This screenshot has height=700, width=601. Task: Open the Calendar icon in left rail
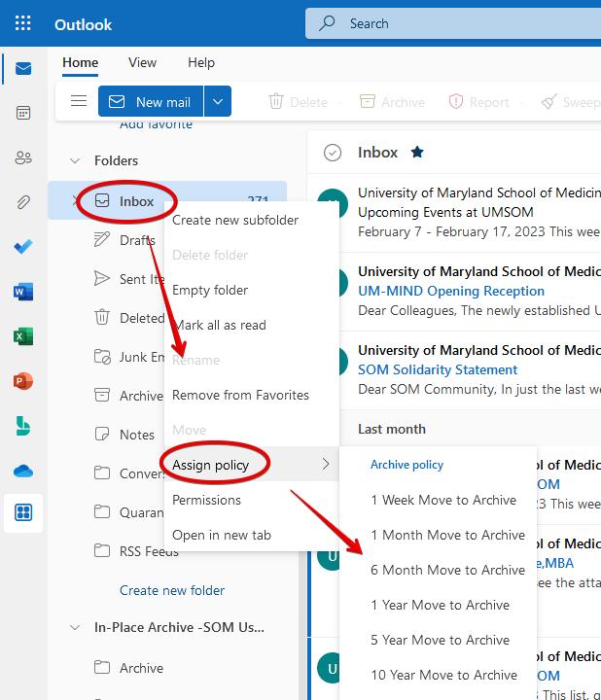(x=23, y=113)
